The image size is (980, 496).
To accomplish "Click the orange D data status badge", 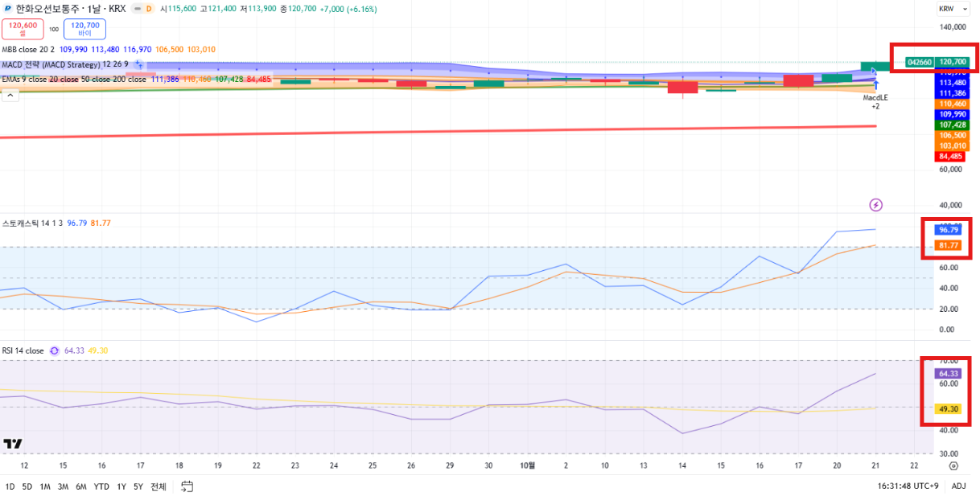I will 149,9.
